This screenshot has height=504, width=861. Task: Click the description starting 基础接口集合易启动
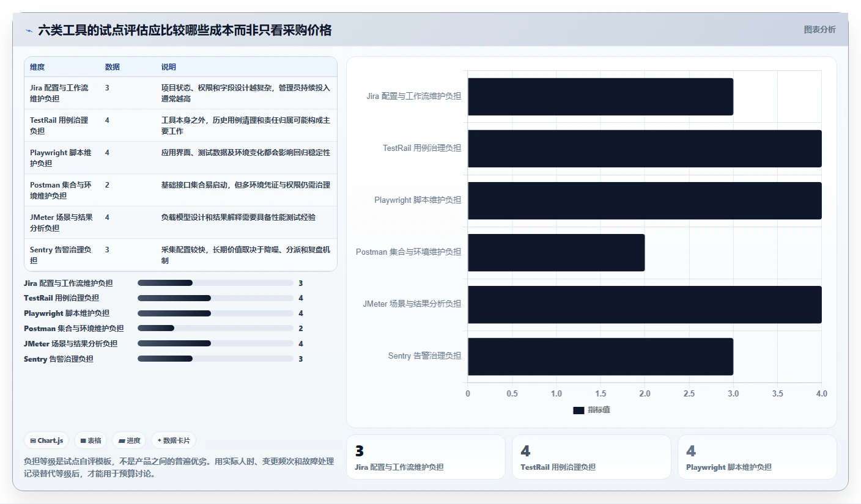pos(246,184)
